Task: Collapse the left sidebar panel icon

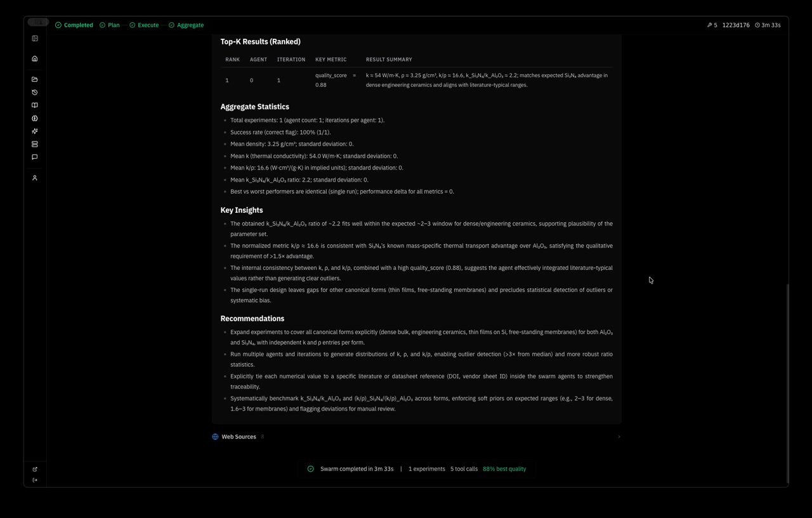Action: 35,38
